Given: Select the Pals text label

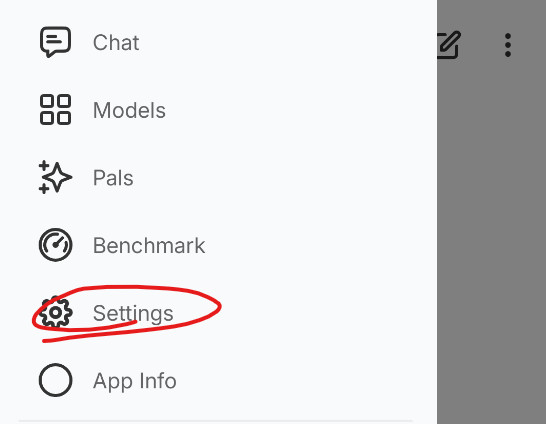Looking at the screenshot, I should tap(113, 178).
